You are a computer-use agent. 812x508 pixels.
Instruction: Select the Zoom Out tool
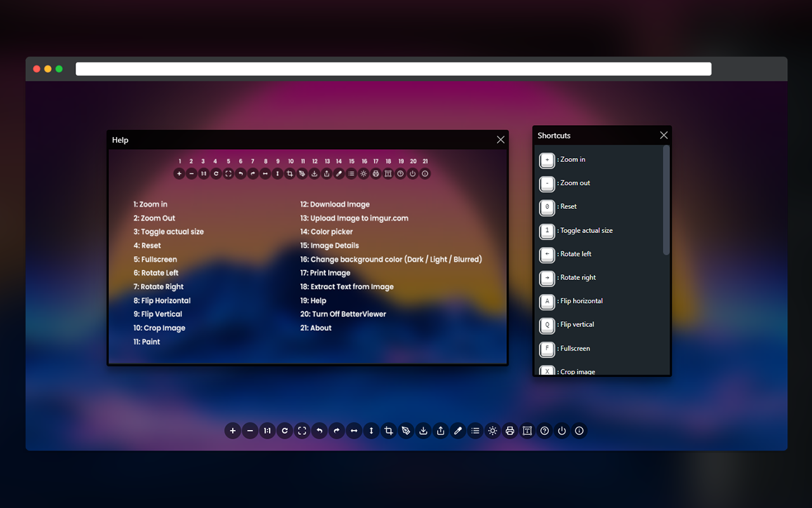pyautogui.click(x=250, y=431)
